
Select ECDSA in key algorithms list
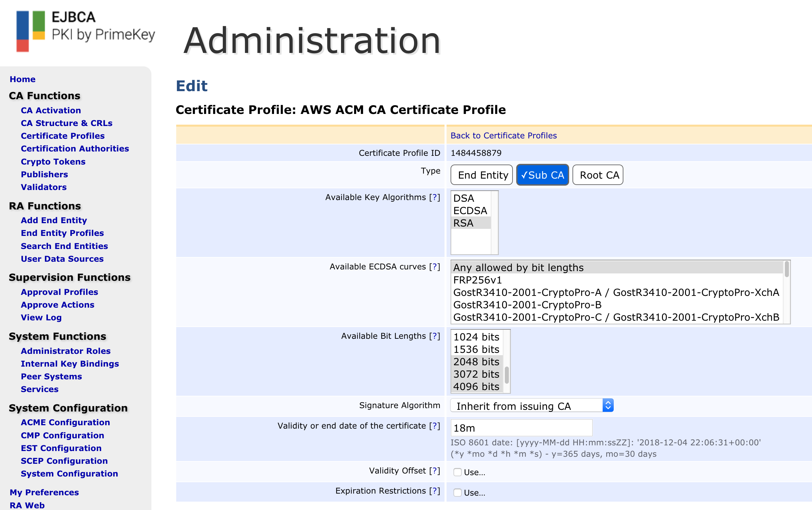tap(470, 211)
